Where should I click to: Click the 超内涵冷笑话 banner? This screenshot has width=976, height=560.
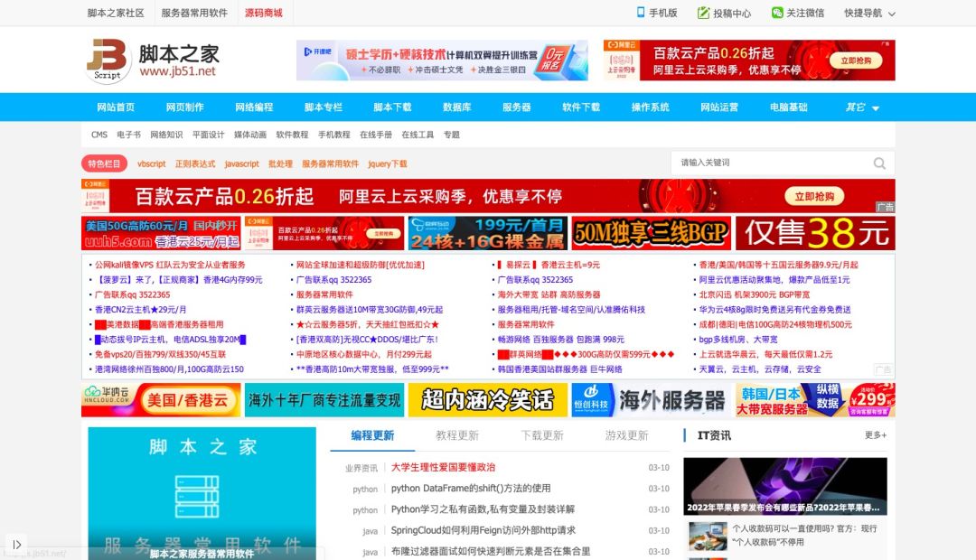[488, 399]
